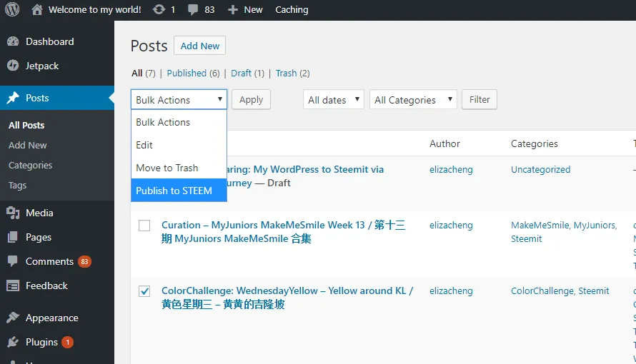Click the comments bubble icon in admin bar
This screenshot has height=364, width=636.
click(x=193, y=10)
